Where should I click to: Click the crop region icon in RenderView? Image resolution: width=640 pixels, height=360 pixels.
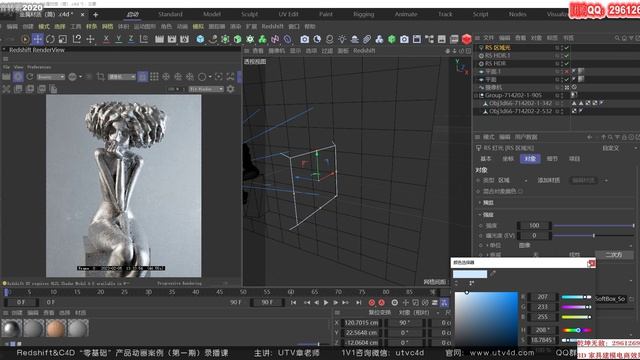coord(100,77)
